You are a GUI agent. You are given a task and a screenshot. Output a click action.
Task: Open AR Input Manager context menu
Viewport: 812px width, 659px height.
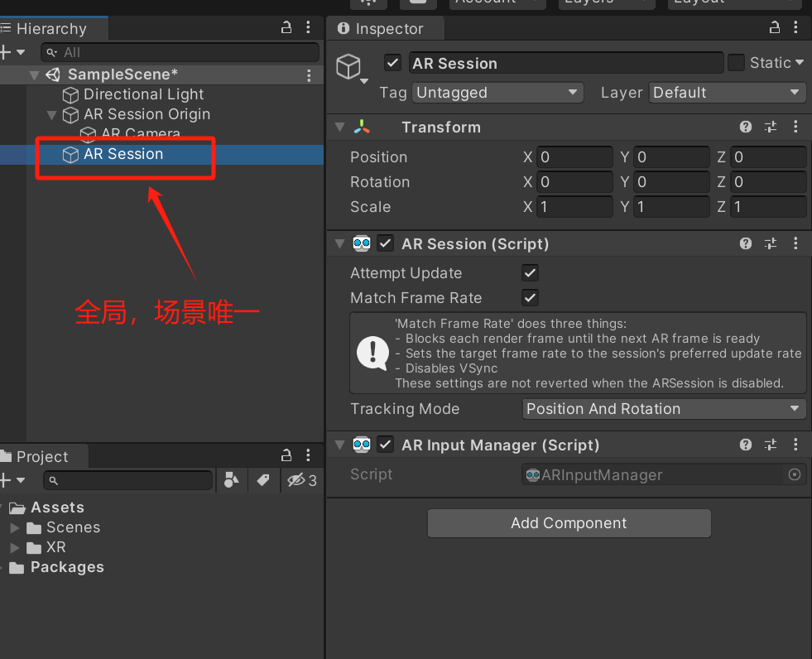pyautogui.click(x=796, y=445)
